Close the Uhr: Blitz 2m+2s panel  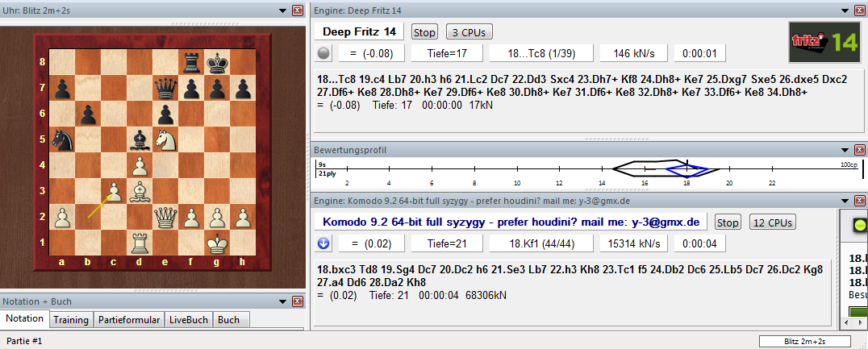[x=298, y=10]
